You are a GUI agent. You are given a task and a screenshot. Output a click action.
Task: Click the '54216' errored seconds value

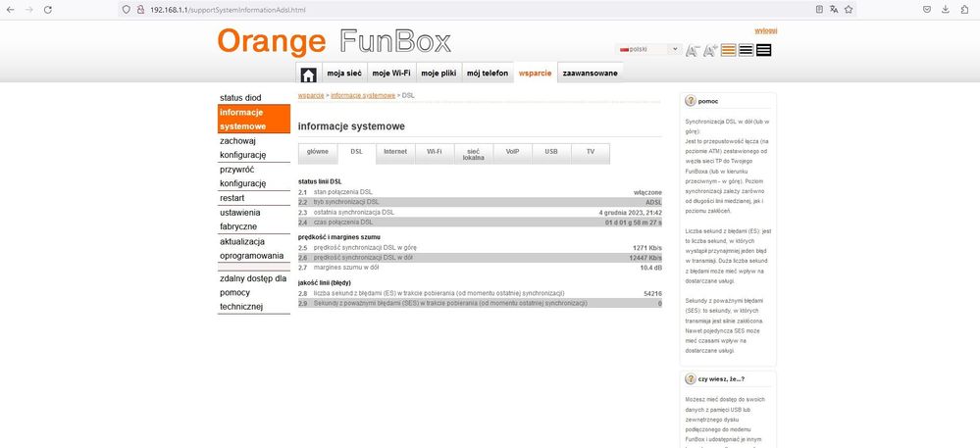(x=652, y=294)
